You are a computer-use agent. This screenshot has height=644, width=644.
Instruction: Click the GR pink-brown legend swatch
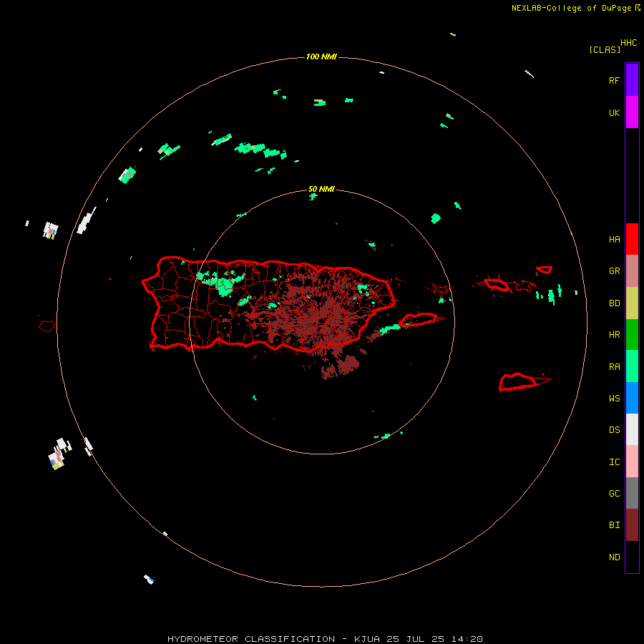tap(632, 271)
